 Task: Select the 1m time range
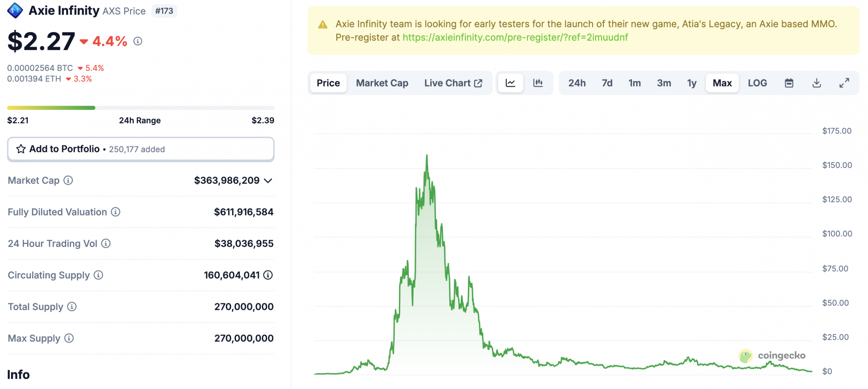pyautogui.click(x=634, y=83)
